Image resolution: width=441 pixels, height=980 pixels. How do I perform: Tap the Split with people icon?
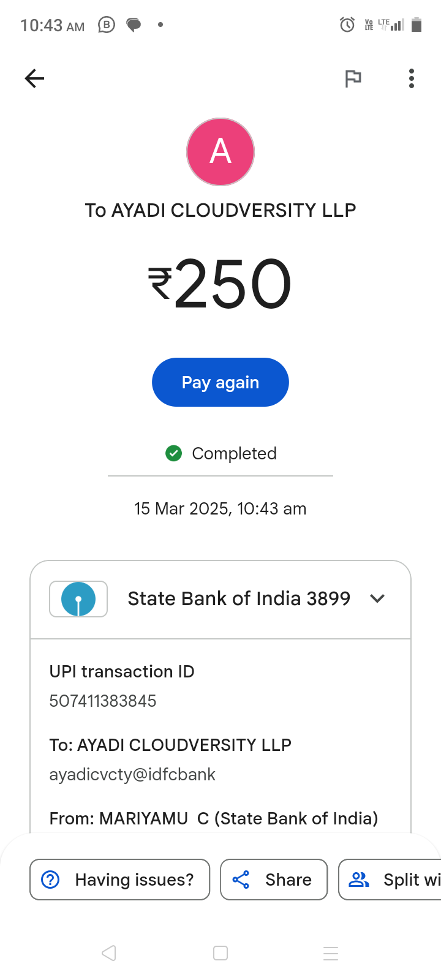pos(359,880)
